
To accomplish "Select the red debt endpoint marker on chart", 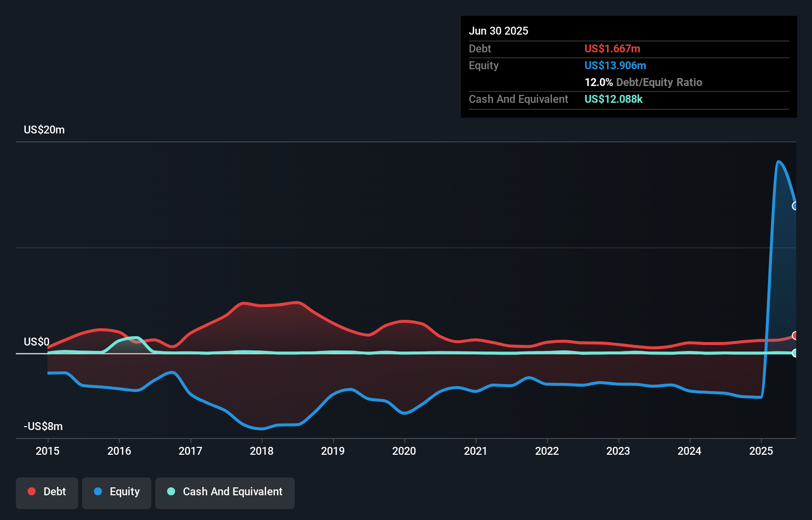I will point(795,336).
